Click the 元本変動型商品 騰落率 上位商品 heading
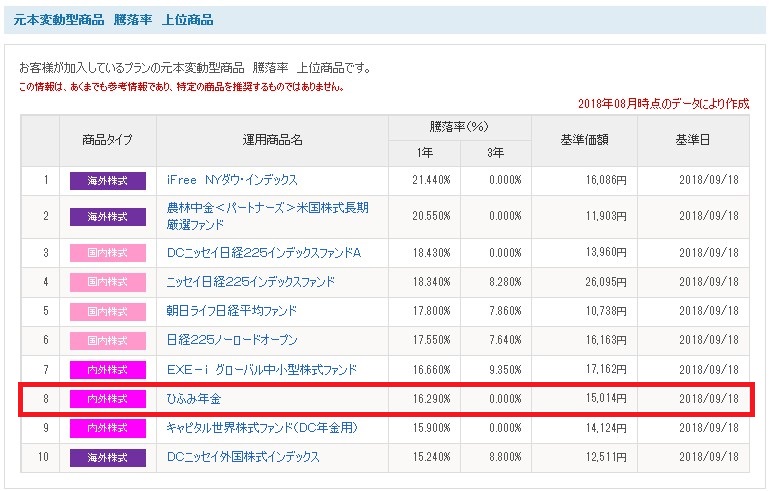 pyautogui.click(x=113, y=20)
